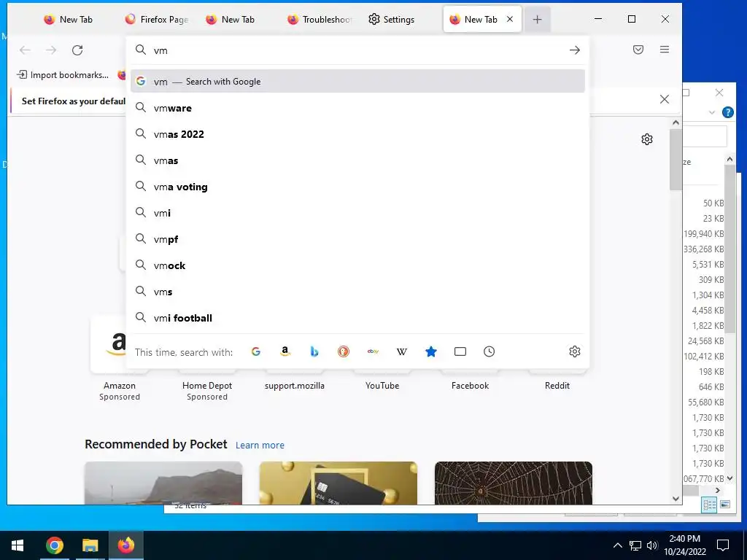The image size is (747, 560).
Task: Click the address bar text field
Action: [357, 50]
